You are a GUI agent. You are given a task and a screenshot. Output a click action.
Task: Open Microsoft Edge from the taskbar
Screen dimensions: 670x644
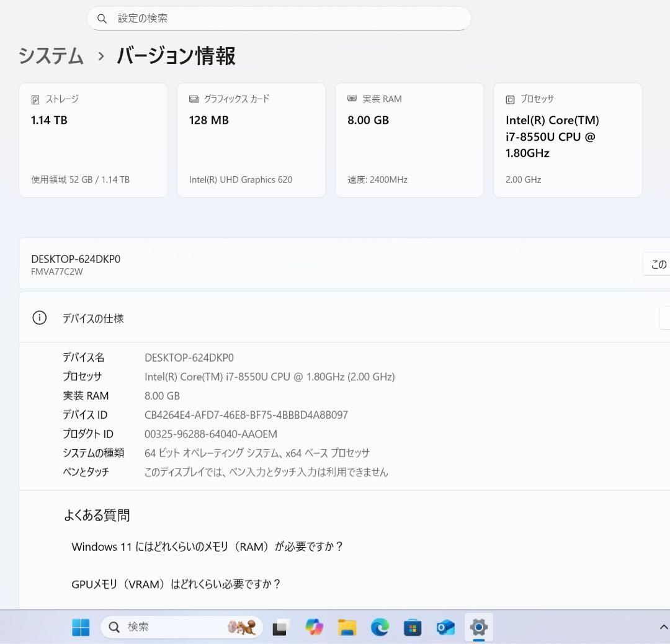[380, 627]
